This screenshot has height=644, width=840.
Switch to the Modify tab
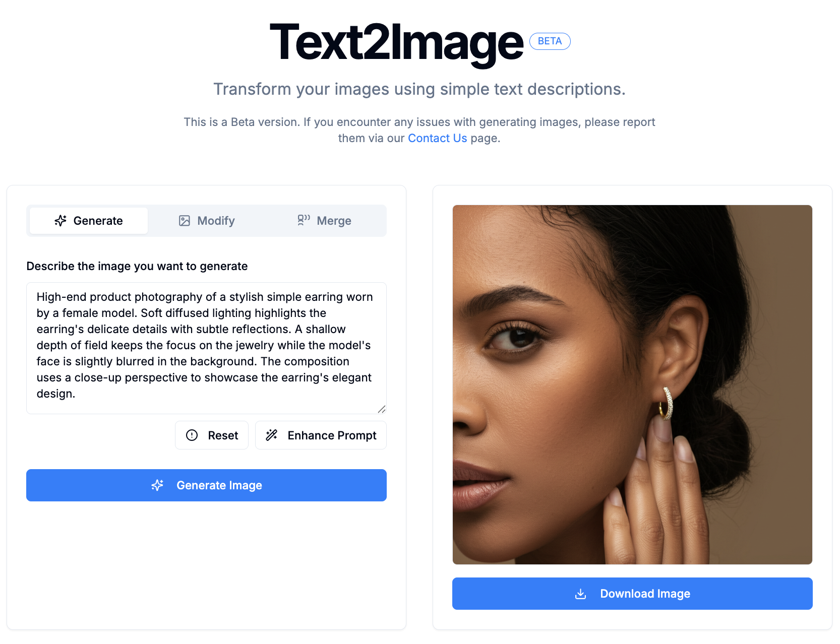click(x=207, y=221)
